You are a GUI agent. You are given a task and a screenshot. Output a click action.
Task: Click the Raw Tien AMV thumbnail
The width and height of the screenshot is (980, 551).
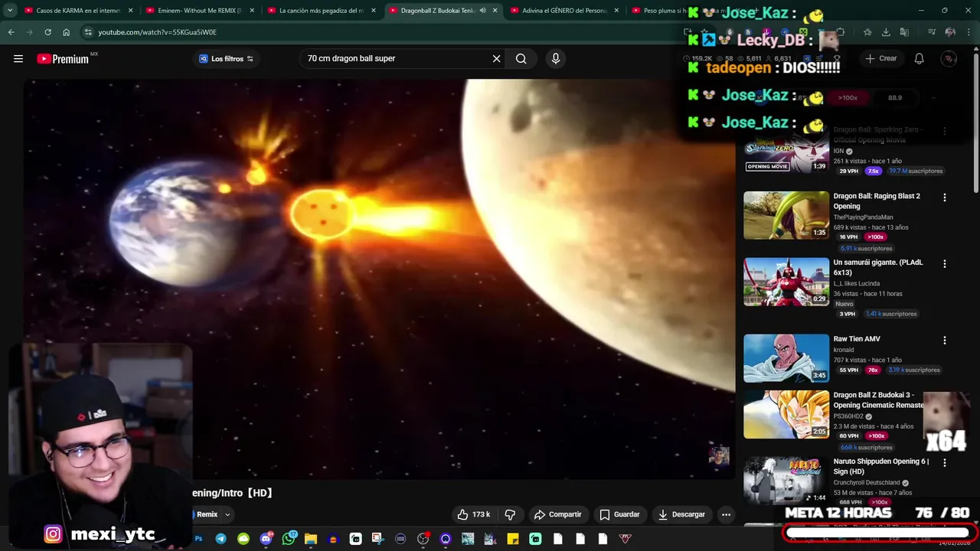pyautogui.click(x=786, y=357)
